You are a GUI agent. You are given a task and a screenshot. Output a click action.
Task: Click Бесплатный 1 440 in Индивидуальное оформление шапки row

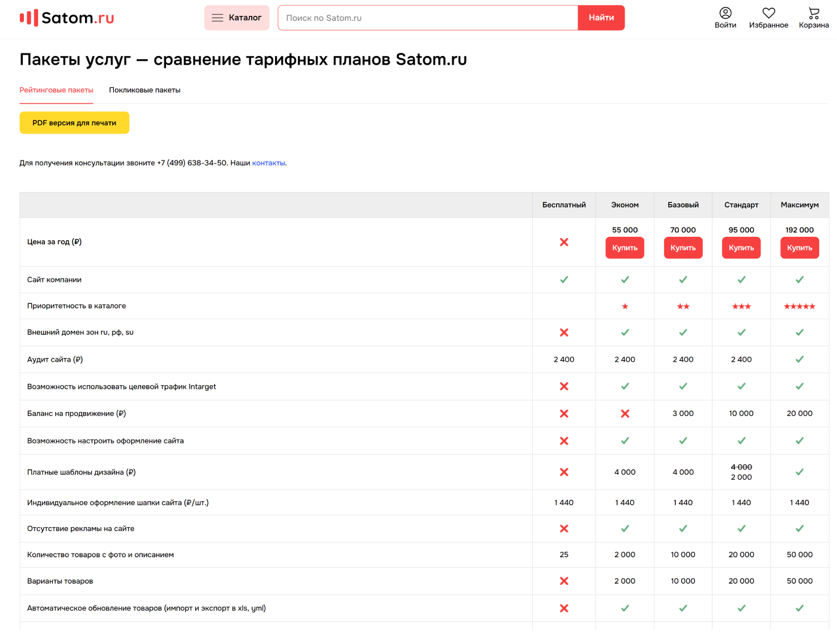coord(564,503)
